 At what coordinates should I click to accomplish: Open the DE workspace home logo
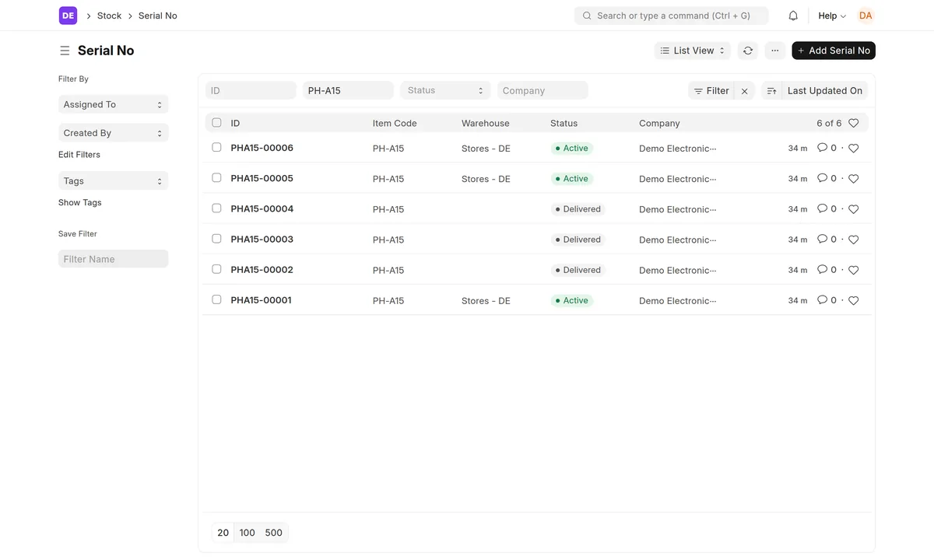click(x=68, y=16)
